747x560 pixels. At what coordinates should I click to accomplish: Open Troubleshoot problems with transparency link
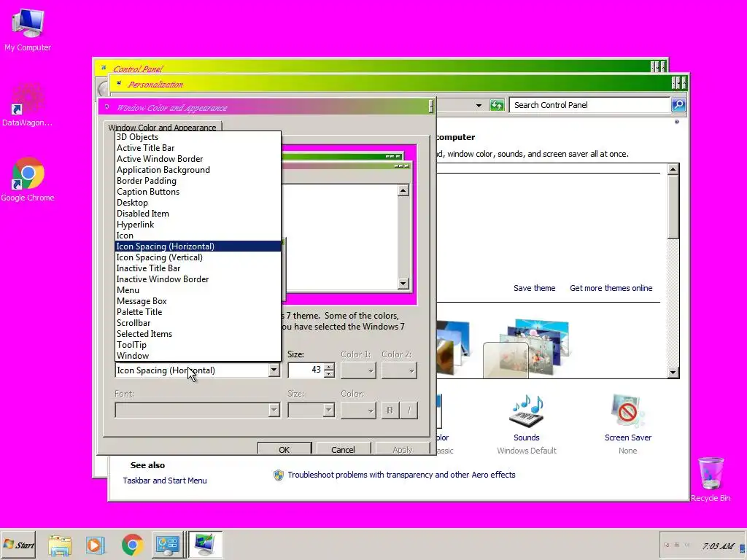(x=401, y=475)
